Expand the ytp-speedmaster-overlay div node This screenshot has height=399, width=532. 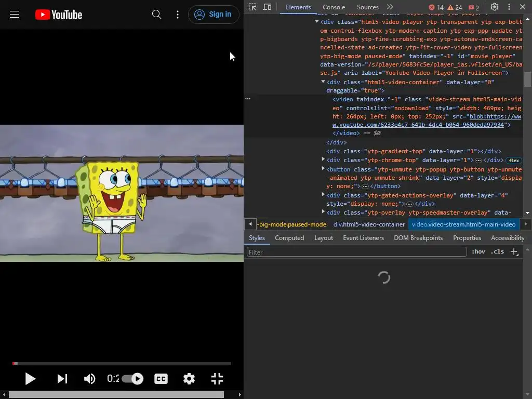pyautogui.click(x=323, y=212)
